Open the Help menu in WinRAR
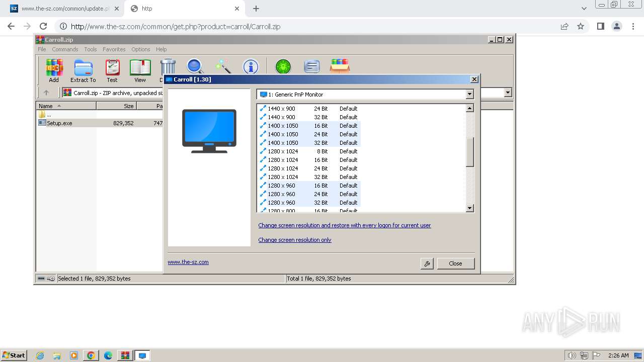This screenshot has width=644, height=362. (161, 49)
